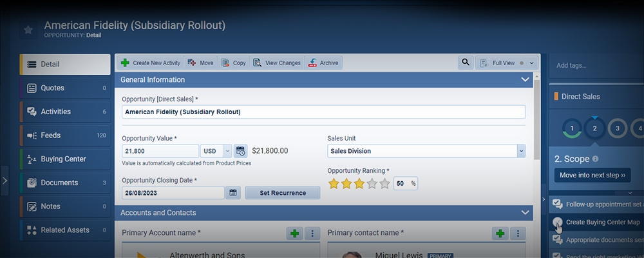644x258 pixels.
Task: Open the Primary contact options menu
Action: click(x=518, y=233)
